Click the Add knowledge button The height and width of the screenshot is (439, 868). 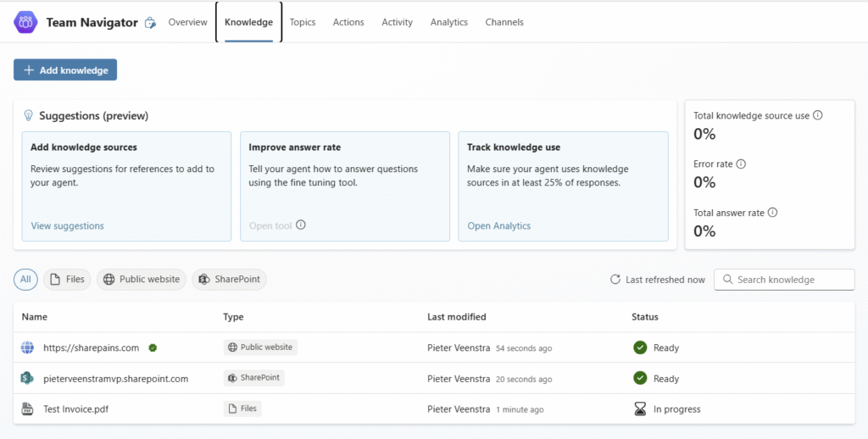pyautogui.click(x=65, y=69)
